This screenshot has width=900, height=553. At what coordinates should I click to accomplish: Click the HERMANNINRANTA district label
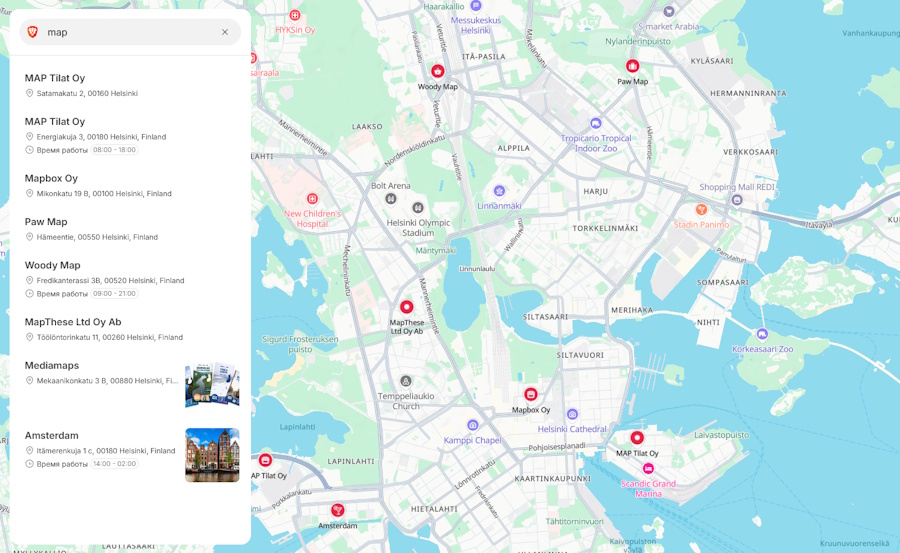click(748, 93)
